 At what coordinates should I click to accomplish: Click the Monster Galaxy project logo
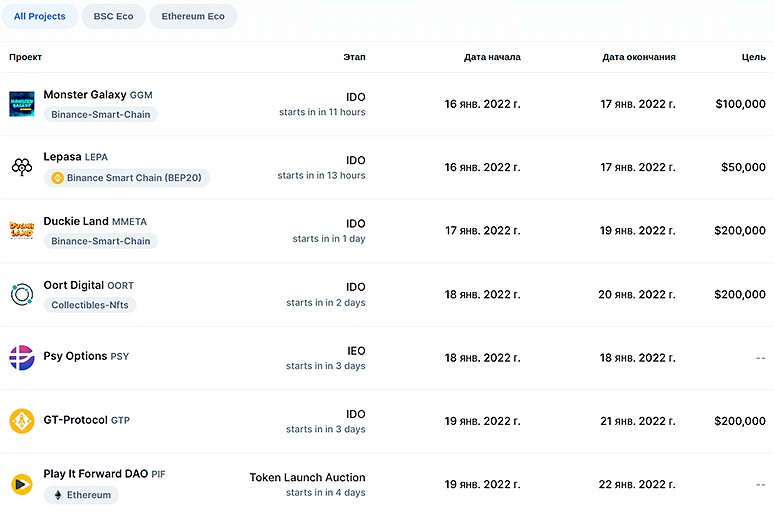pos(22,104)
